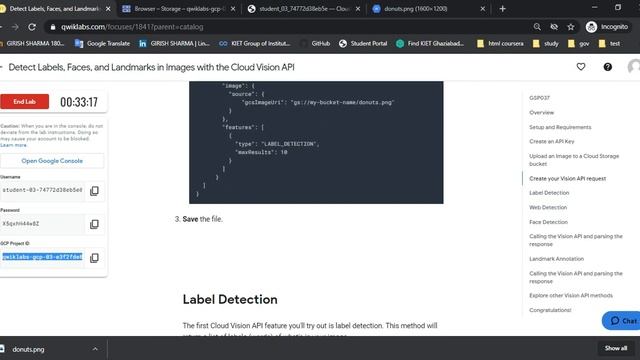Image resolution: width=640 pixels, height=360 pixels.
Task: Click the lock icon beside the URL
Action: [53, 27]
